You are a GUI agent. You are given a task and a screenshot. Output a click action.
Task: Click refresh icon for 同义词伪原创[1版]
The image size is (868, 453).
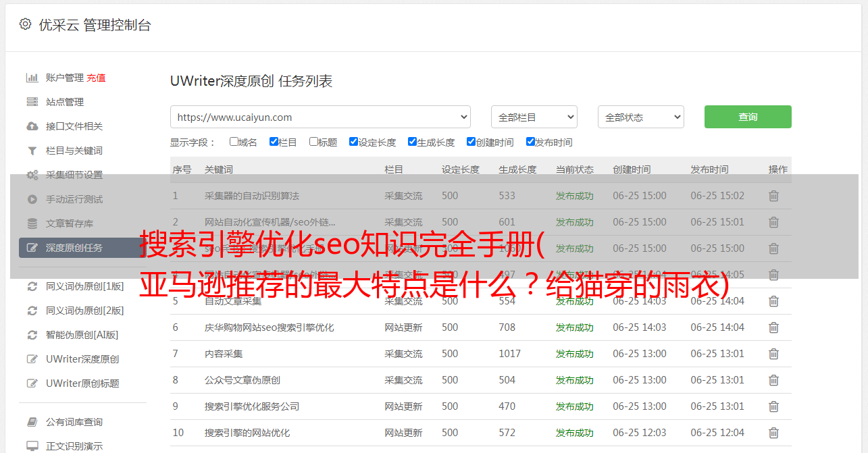point(32,286)
